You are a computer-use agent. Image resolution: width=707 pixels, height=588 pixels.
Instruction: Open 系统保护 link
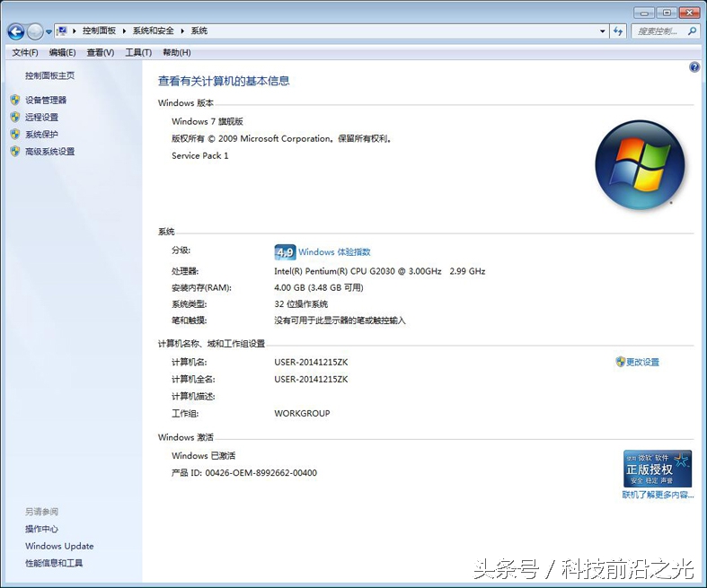click(x=41, y=135)
